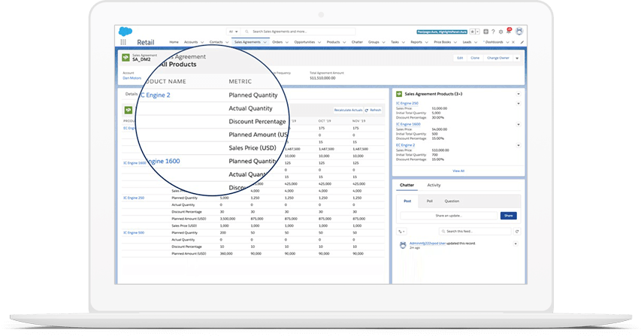644x336 pixels.
Task: Click the green icon beside the metrics table
Action: coord(128,110)
